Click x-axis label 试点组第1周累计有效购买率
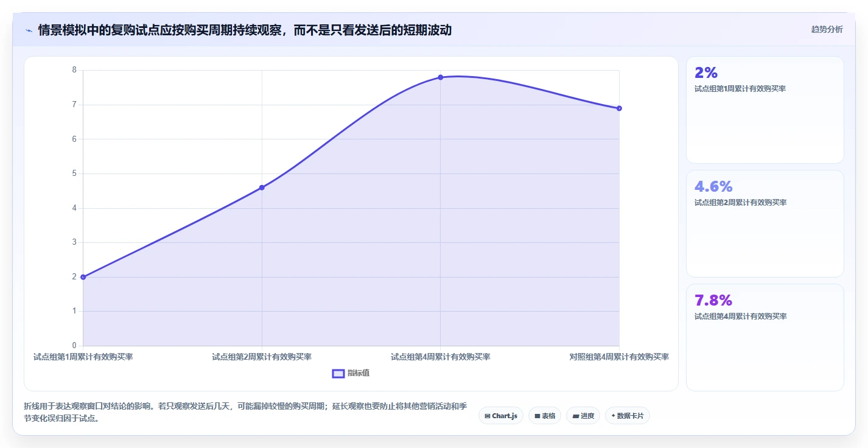Screen dimensions: 868x448 (x=83, y=357)
